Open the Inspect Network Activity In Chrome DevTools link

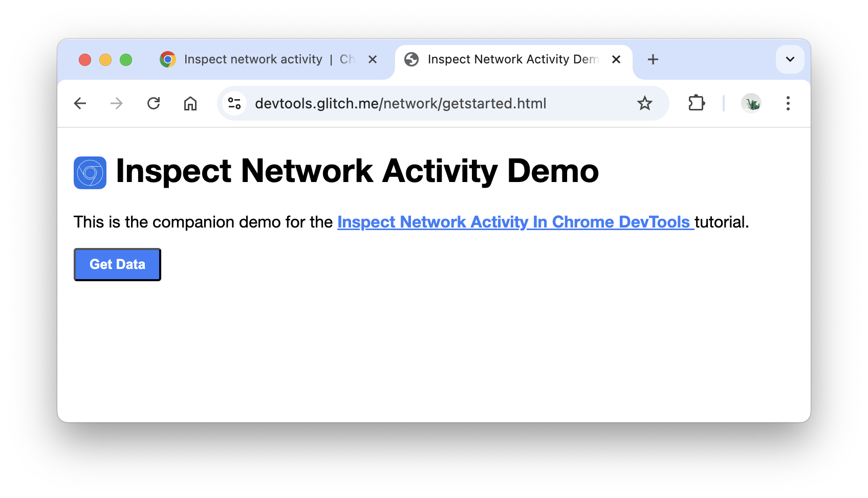(515, 222)
